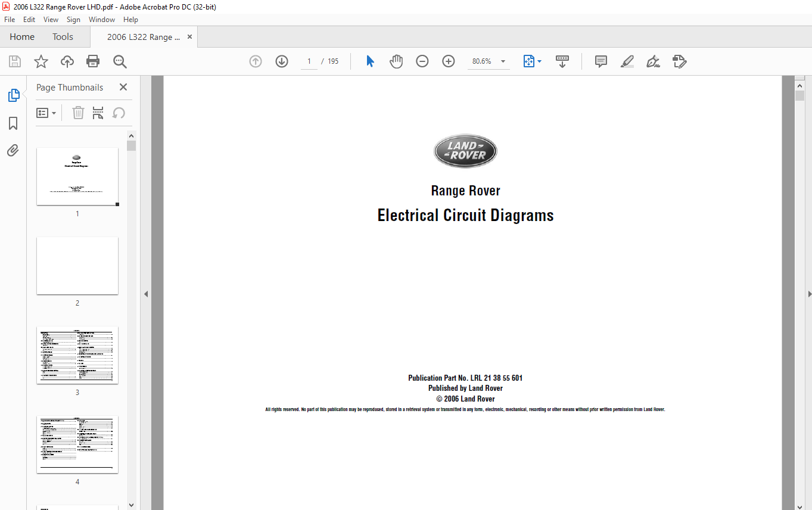The width and height of the screenshot is (812, 510).
Task: Delete selected page with trash icon
Action: (x=78, y=113)
